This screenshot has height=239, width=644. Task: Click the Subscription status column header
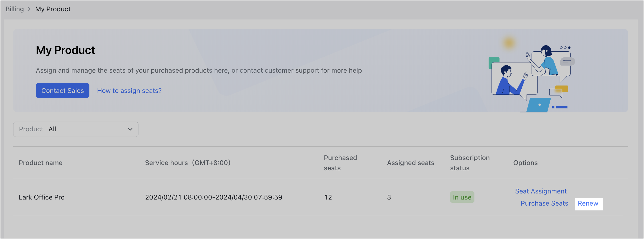(x=470, y=163)
